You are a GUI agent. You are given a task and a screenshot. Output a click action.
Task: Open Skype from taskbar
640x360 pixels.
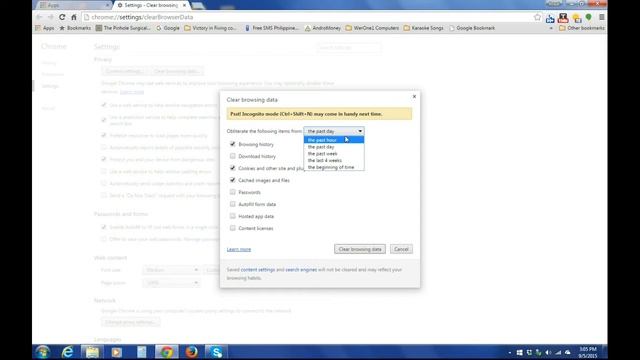point(216,352)
